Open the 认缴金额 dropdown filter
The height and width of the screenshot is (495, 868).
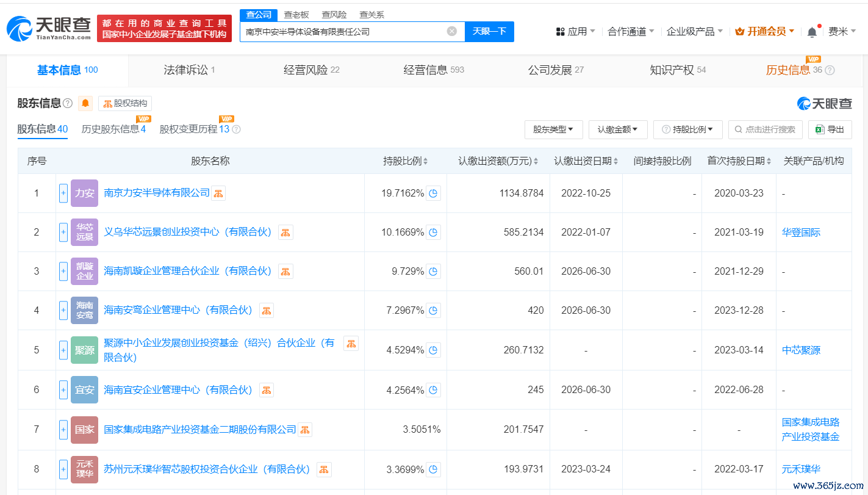point(618,129)
